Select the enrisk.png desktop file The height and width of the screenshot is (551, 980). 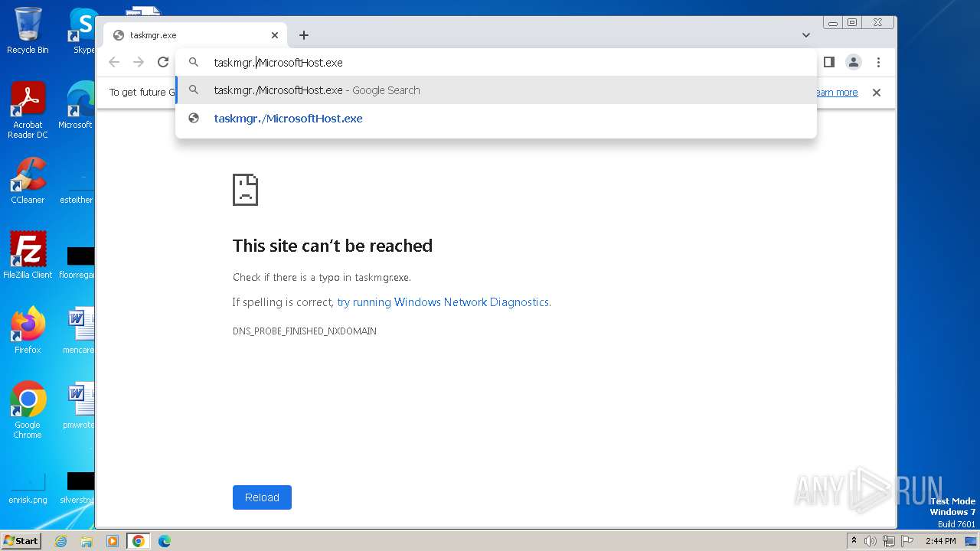pos(28,488)
